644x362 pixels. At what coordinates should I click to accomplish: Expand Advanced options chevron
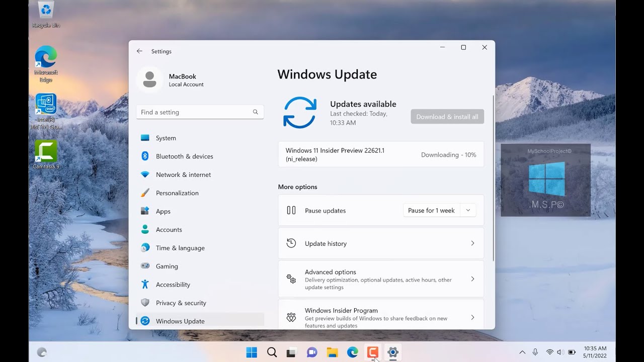click(x=472, y=279)
